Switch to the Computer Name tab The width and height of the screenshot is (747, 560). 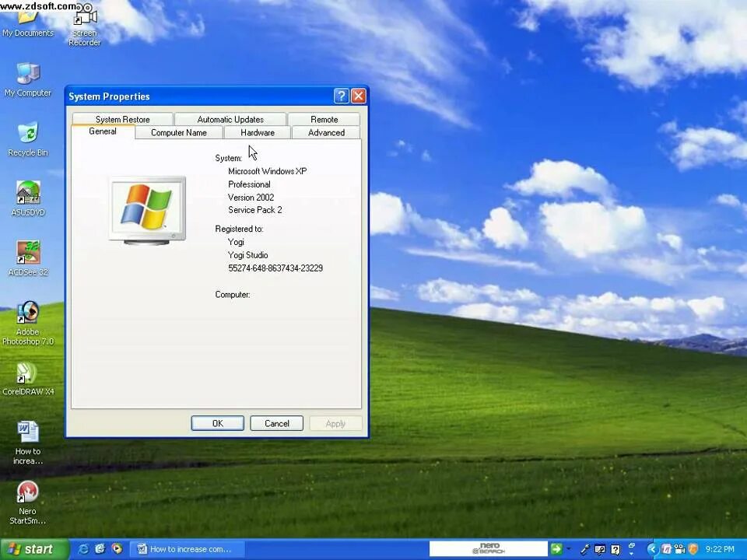[179, 132]
